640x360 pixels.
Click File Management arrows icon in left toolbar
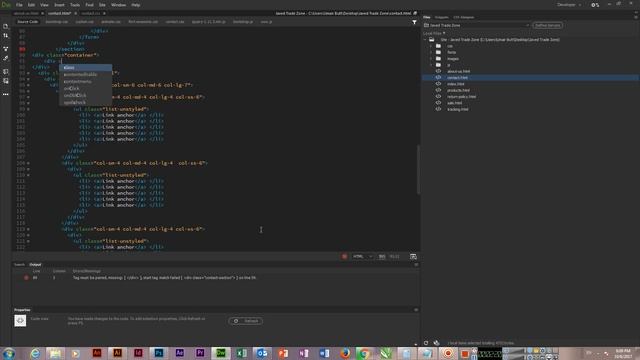coord(6,36)
